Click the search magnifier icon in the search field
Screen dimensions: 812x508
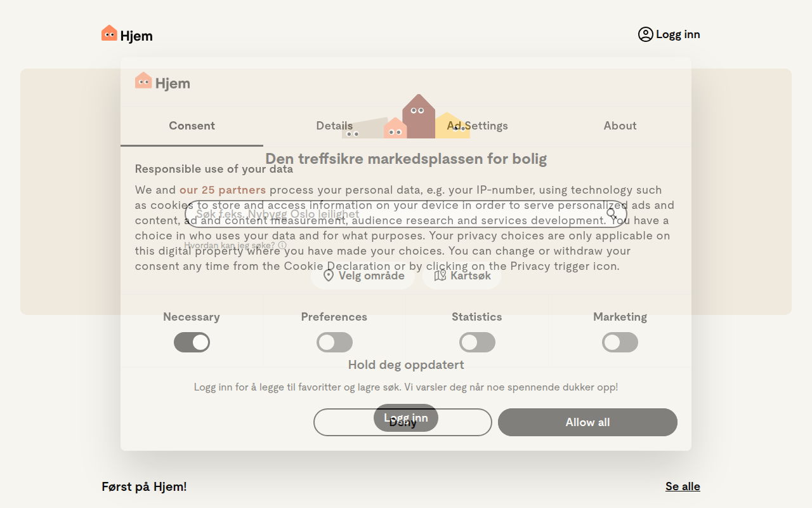(x=612, y=214)
